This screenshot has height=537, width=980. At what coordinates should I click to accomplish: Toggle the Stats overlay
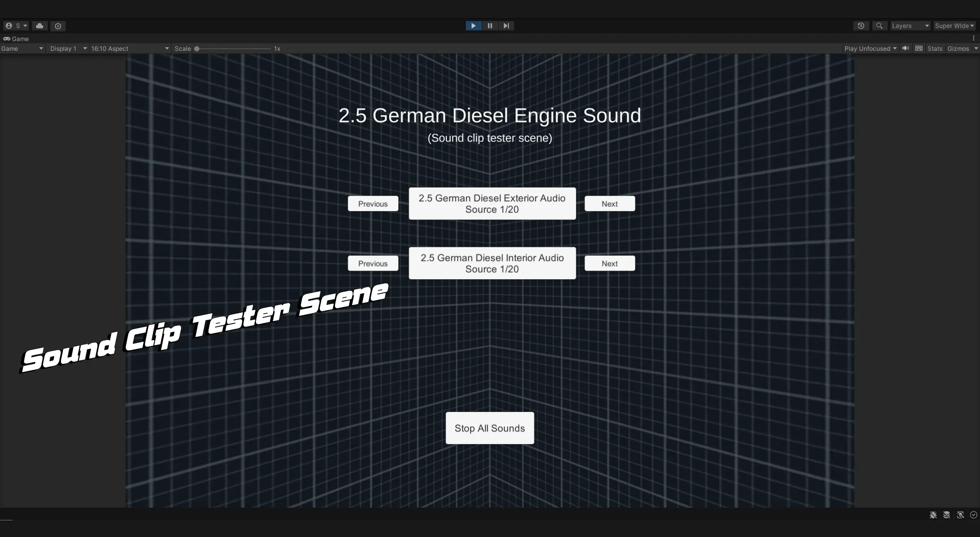pyautogui.click(x=934, y=48)
